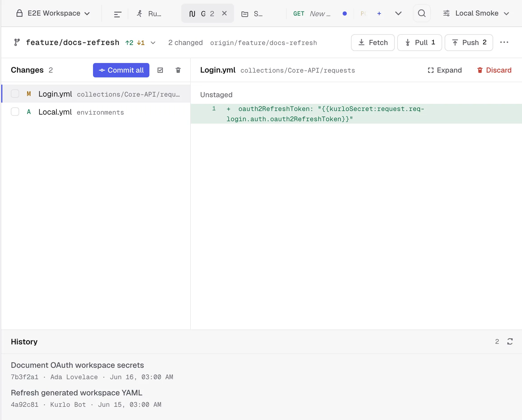522x420 pixels.
Task: Click the '2 changed' status text
Action: (x=185, y=43)
